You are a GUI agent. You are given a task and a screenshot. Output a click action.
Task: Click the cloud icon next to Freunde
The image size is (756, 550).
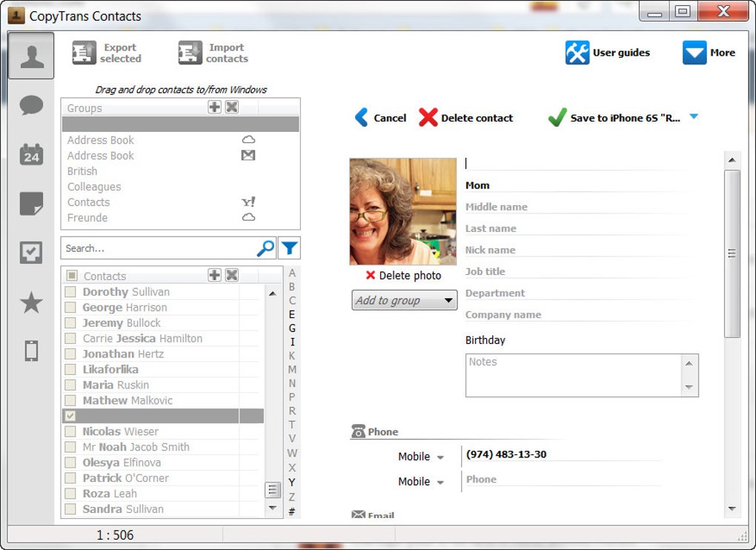248,217
